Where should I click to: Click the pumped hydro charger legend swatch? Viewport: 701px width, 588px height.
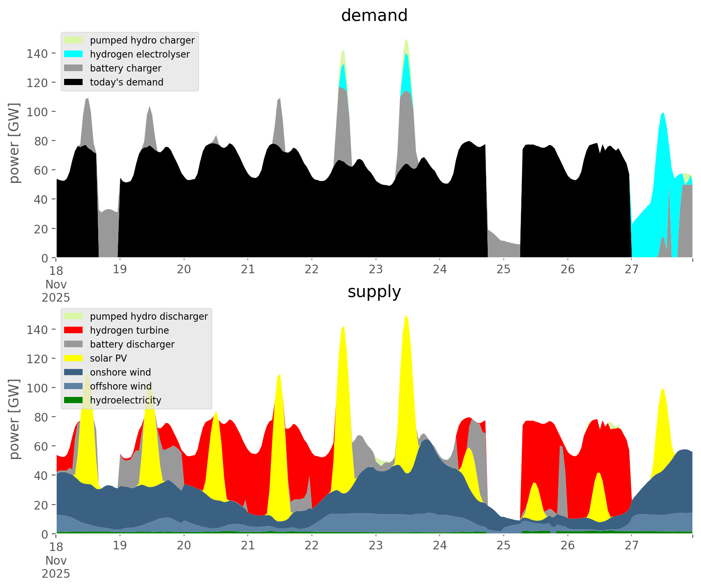click(x=74, y=40)
